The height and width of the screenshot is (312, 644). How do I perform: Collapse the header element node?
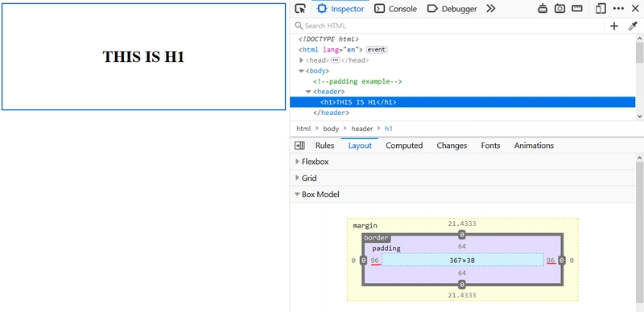click(308, 92)
